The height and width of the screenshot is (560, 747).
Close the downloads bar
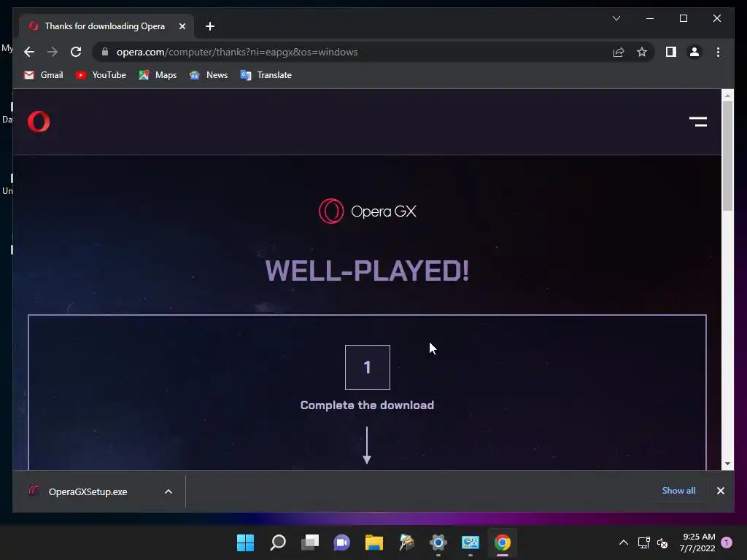point(720,491)
